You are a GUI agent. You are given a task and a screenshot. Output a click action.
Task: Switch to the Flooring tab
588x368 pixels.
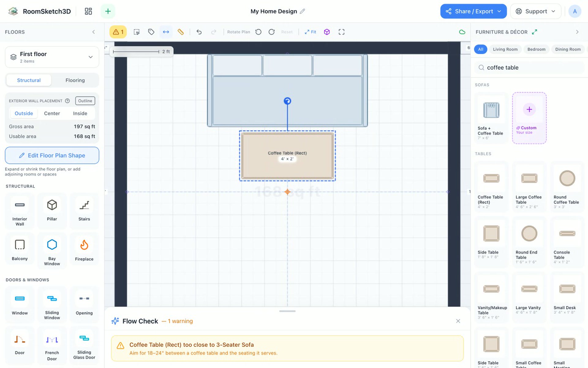(x=75, y=80)
